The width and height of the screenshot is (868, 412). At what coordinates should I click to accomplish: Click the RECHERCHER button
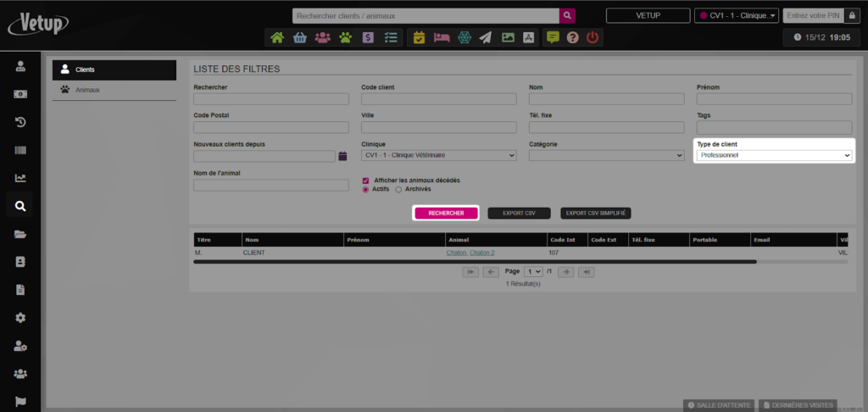coord(446,213)
